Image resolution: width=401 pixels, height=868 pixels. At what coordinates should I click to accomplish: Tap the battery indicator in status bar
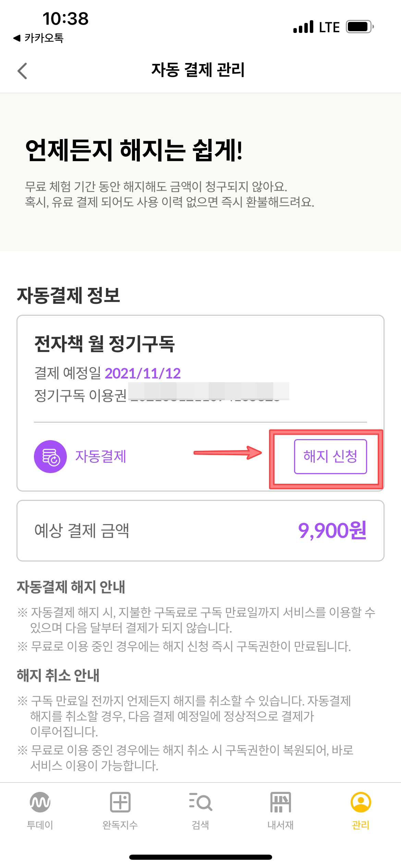[x=360, y=27]
